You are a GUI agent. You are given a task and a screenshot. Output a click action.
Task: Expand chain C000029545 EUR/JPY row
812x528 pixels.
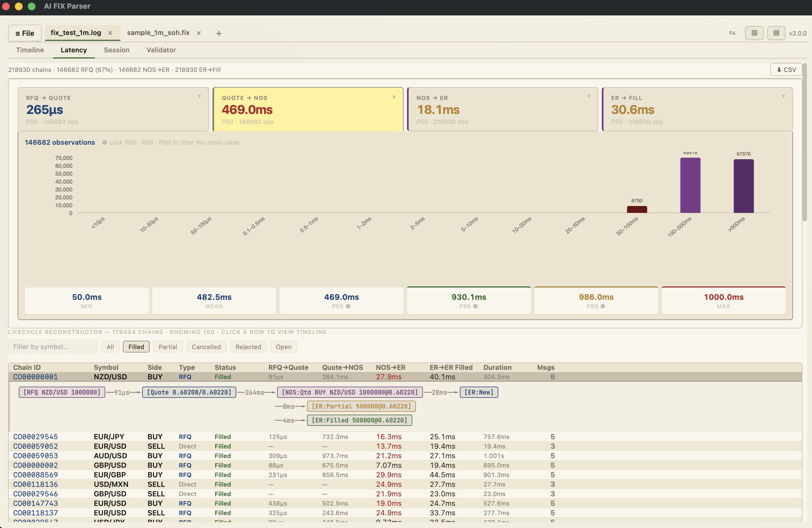(x=405, y=436)
